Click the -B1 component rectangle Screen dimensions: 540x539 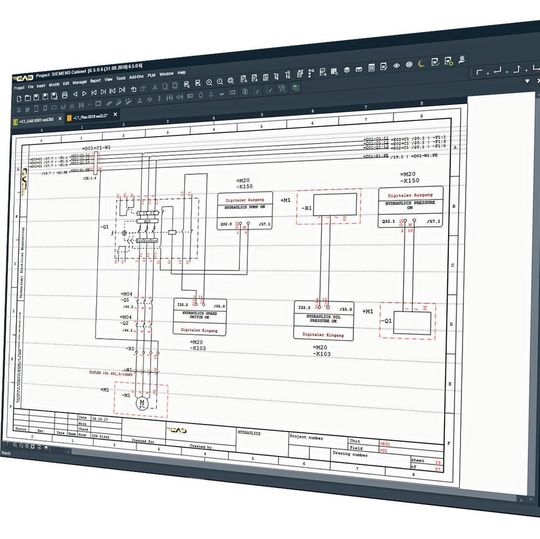click(335, 205)
